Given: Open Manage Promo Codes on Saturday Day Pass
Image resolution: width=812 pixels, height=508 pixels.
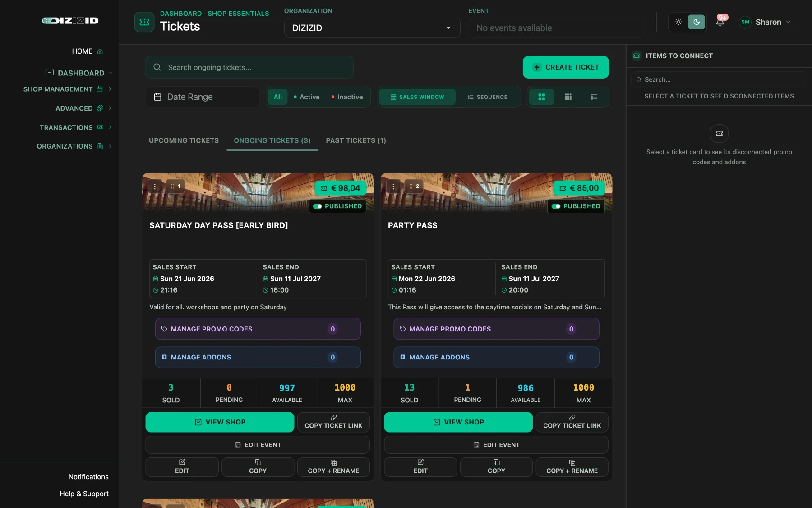Looking at the screenshot, I should tap(258, 329).
